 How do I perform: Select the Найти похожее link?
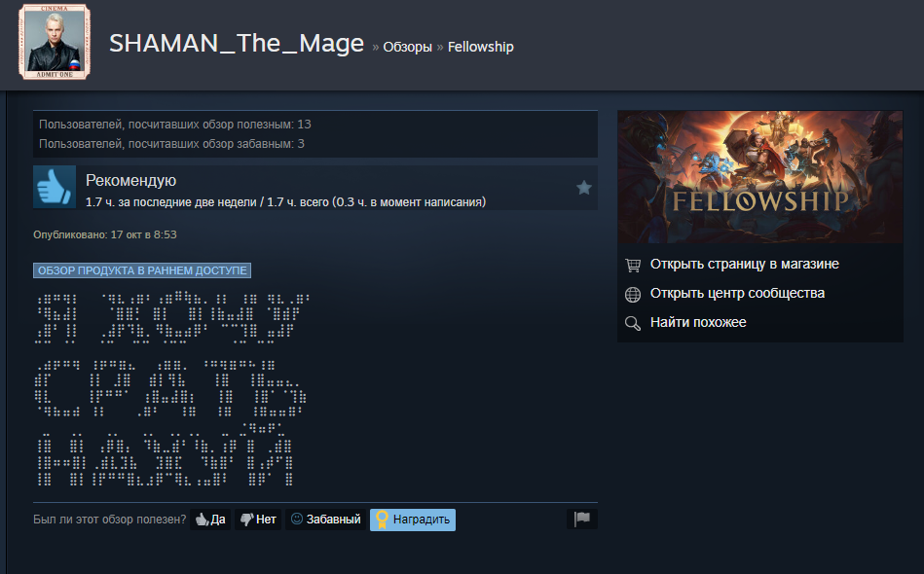pyautogui.click(x=698, y=322)
